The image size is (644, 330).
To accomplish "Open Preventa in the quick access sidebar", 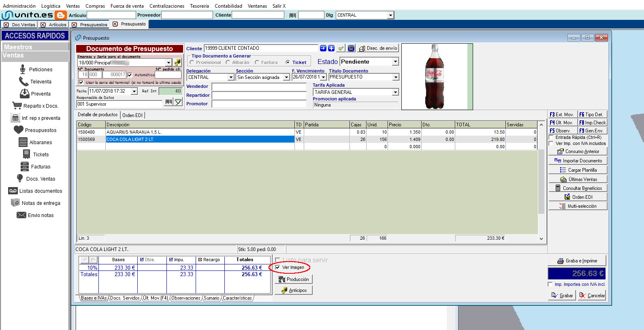I will pos(35,94).
